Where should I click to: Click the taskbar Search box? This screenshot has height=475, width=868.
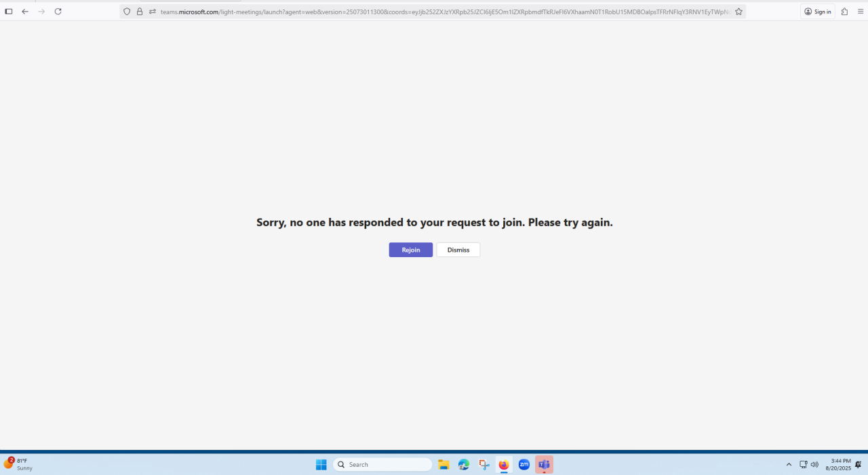(x=383, y=465)
